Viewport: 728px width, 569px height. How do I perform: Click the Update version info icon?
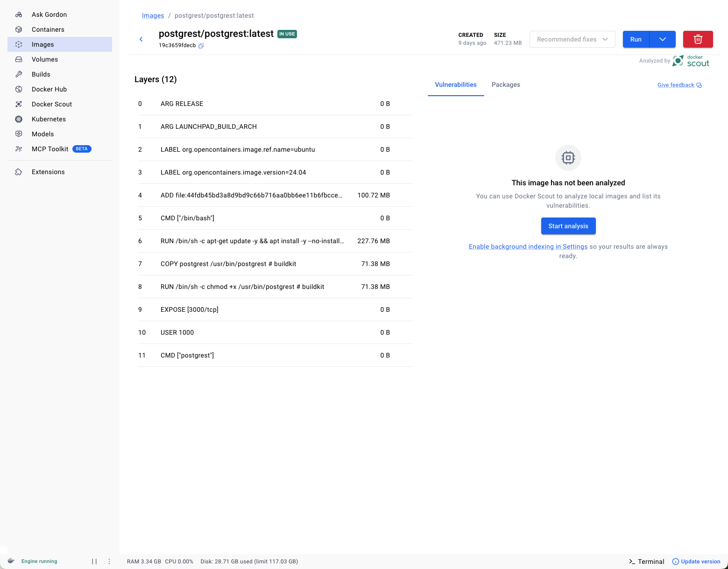tap(675, 562)
